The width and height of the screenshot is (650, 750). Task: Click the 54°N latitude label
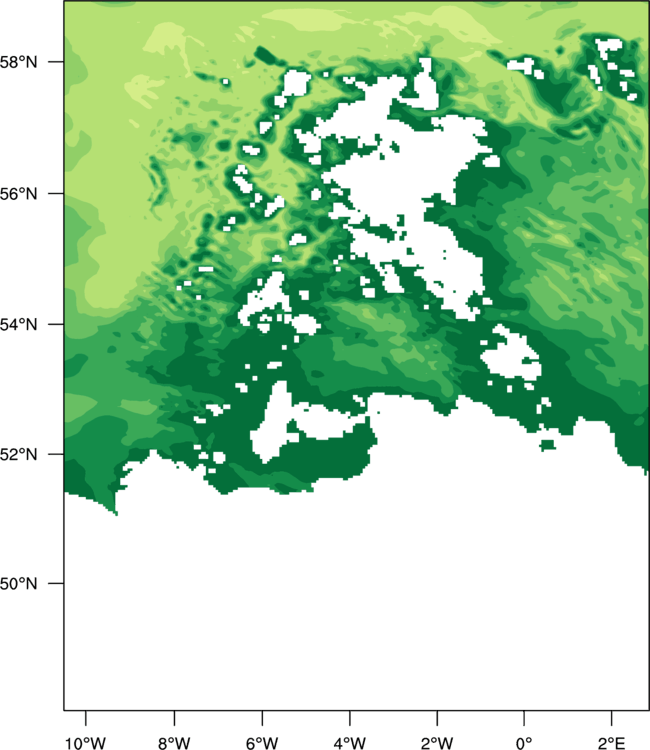(18, 325)
